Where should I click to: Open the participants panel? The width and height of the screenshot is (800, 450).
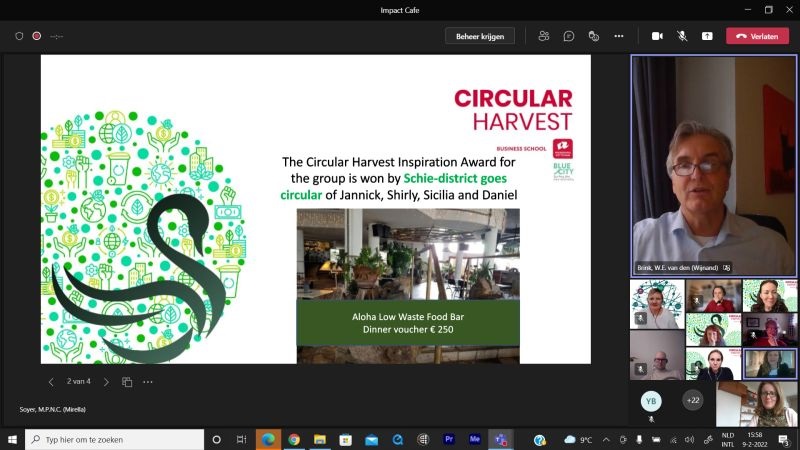pos(543,36)
